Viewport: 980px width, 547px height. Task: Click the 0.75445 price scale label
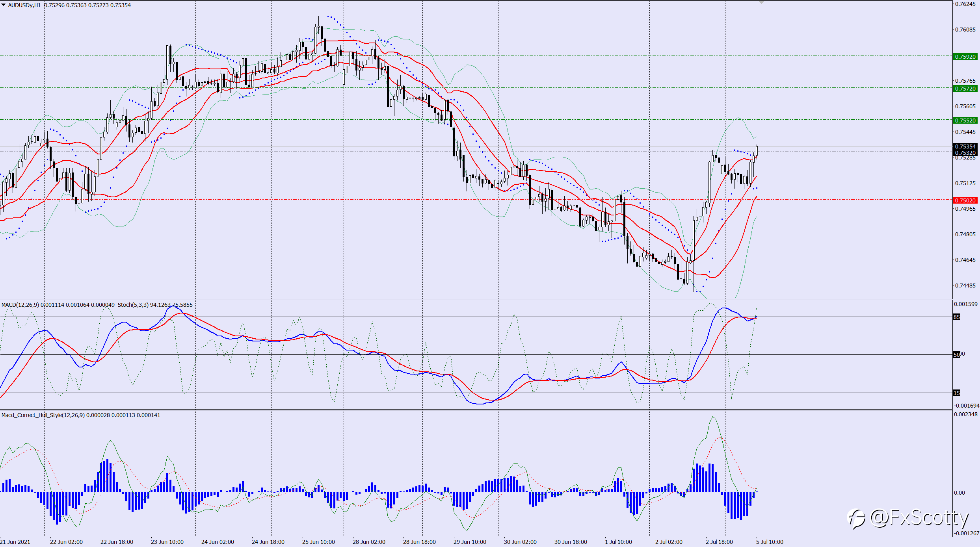click(965, 132)
